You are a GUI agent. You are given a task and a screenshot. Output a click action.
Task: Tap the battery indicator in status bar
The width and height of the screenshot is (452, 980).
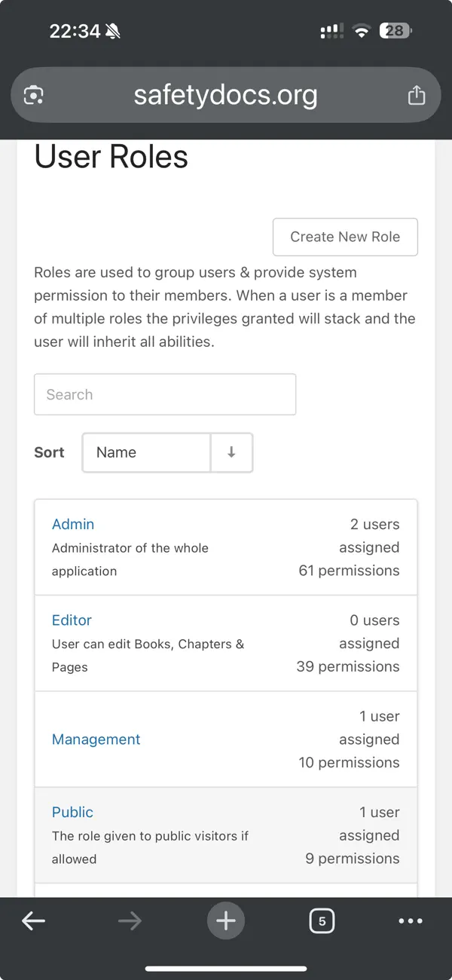(395, 31)
